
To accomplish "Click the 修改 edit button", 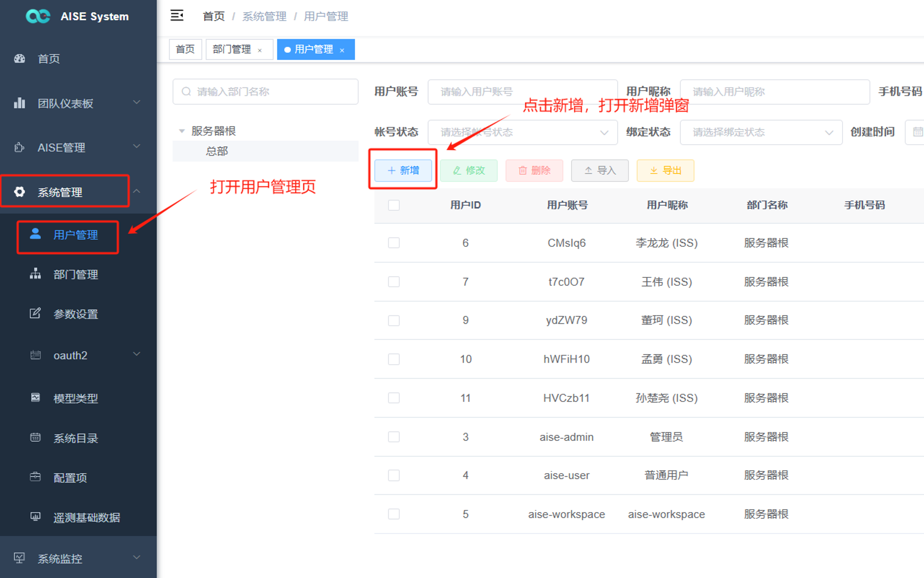I will pos(469,170).
